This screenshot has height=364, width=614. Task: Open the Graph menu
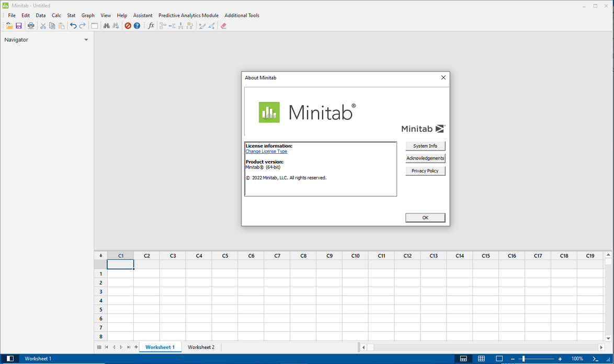[x=88, y=15]
